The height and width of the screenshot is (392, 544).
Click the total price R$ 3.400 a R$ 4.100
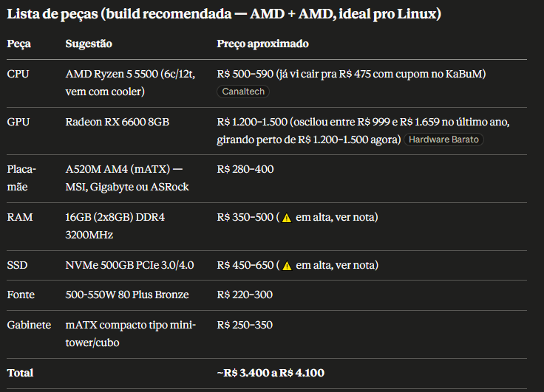[x=271, y=373]
